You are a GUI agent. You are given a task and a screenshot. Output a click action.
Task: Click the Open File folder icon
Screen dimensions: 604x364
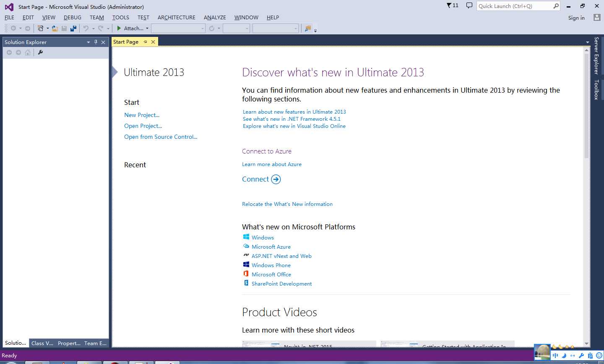55,29
